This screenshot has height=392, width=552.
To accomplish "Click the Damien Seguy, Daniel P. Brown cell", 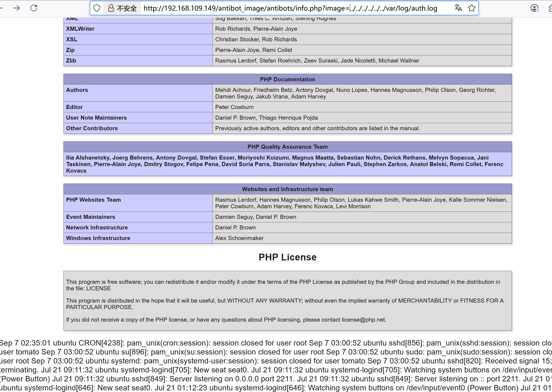I will [x=362, y=217].
